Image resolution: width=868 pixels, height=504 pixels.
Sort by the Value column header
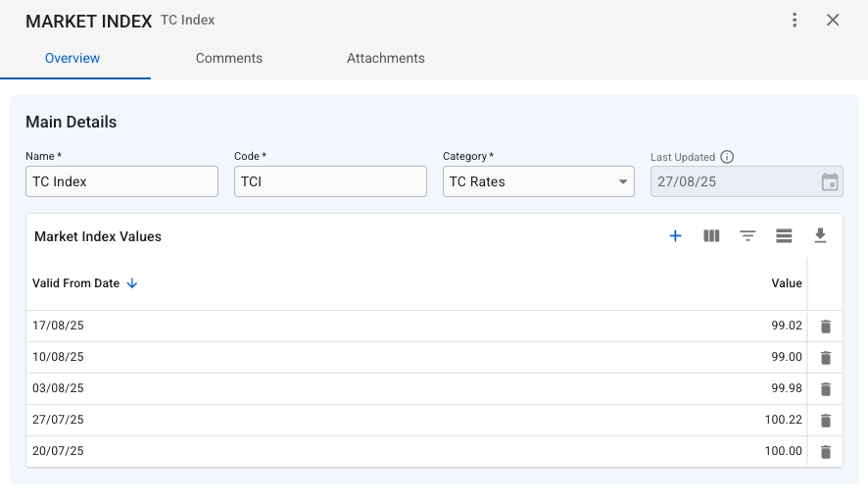(x=786, y=283)
